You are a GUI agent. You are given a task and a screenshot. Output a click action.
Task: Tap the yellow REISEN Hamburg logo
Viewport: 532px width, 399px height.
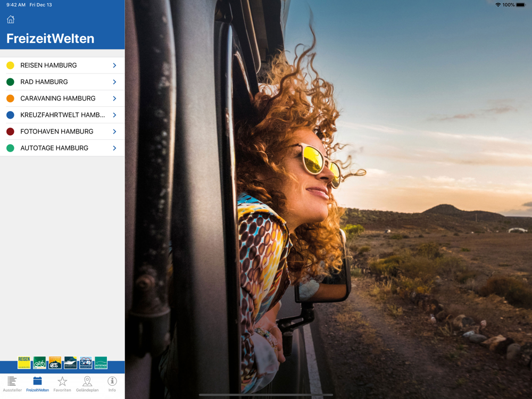pyautogui.click(x=24, y=363)
